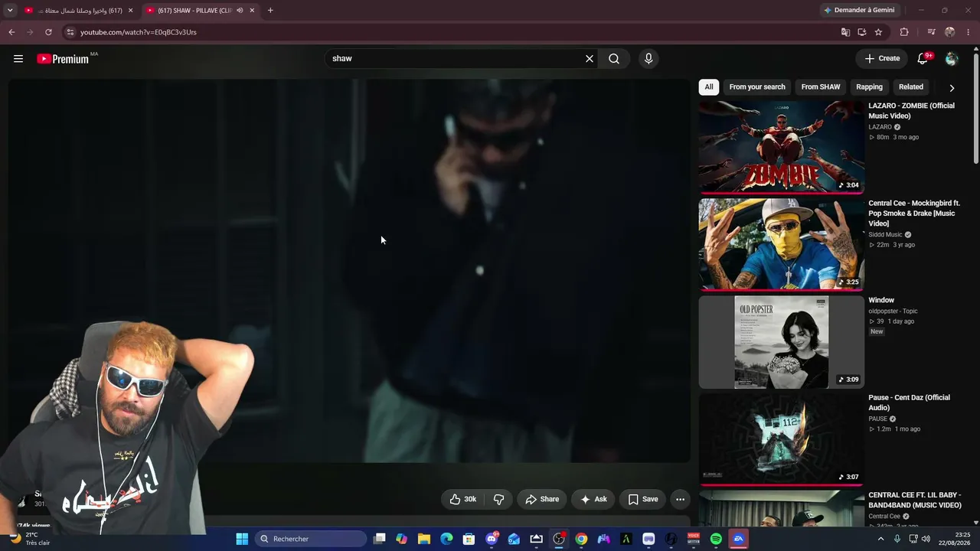
Task: Open a new browser tab
Action: click(x=270, y=11)
